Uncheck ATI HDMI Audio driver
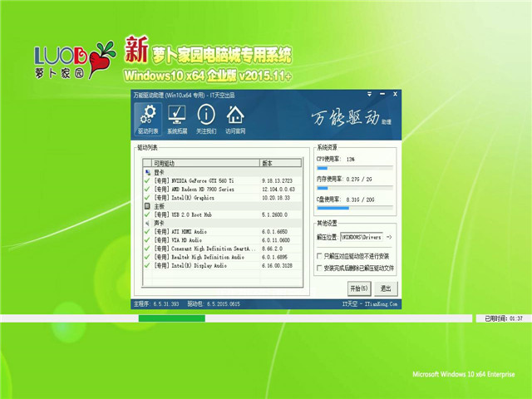 [x=147, y=232]
